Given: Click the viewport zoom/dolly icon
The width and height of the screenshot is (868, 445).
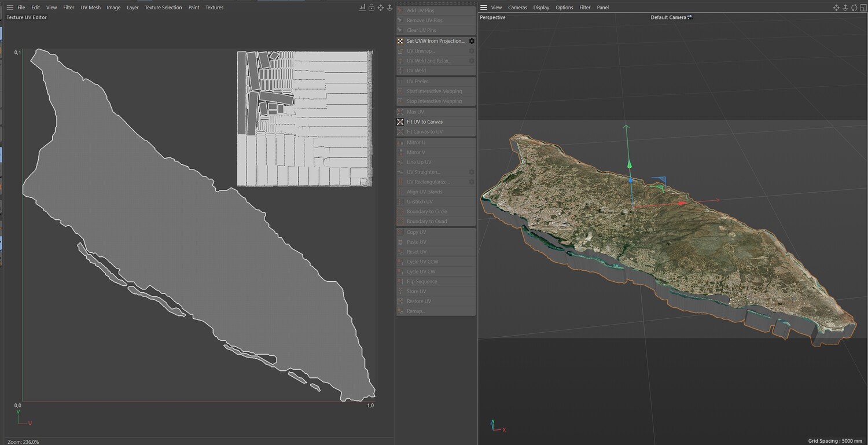Looking at the screenshot, I should tap(845, 8).
